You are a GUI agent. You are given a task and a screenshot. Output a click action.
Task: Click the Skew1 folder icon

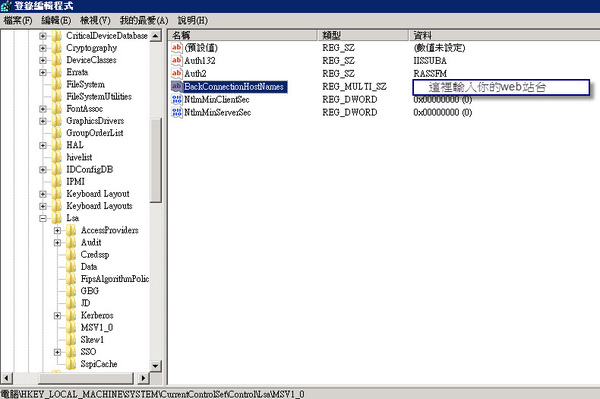click(x=71, y=340)
